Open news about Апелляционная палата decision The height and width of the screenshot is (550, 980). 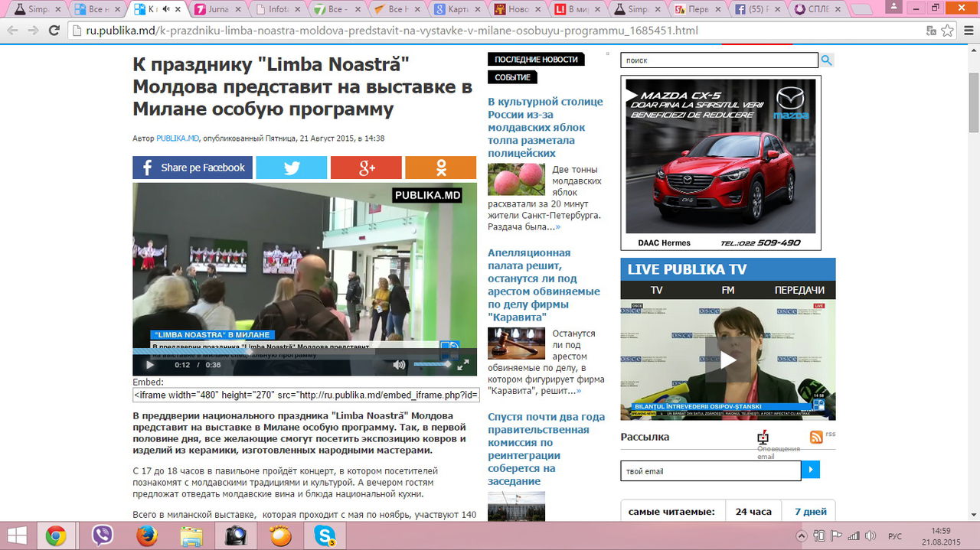544,285
